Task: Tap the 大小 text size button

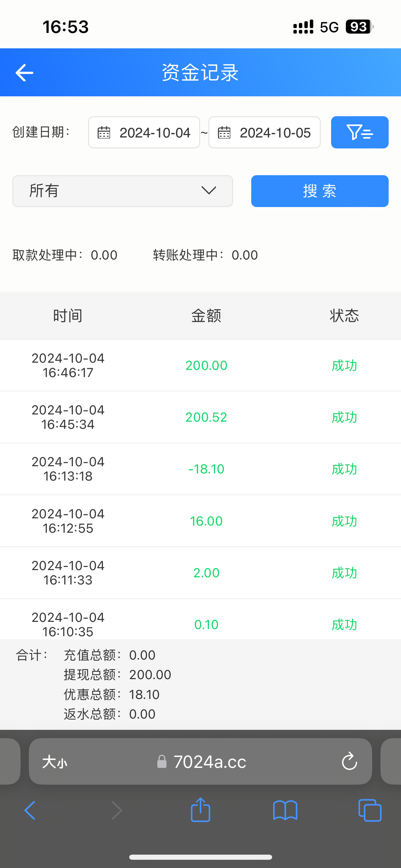Action: tap(55, 762)
